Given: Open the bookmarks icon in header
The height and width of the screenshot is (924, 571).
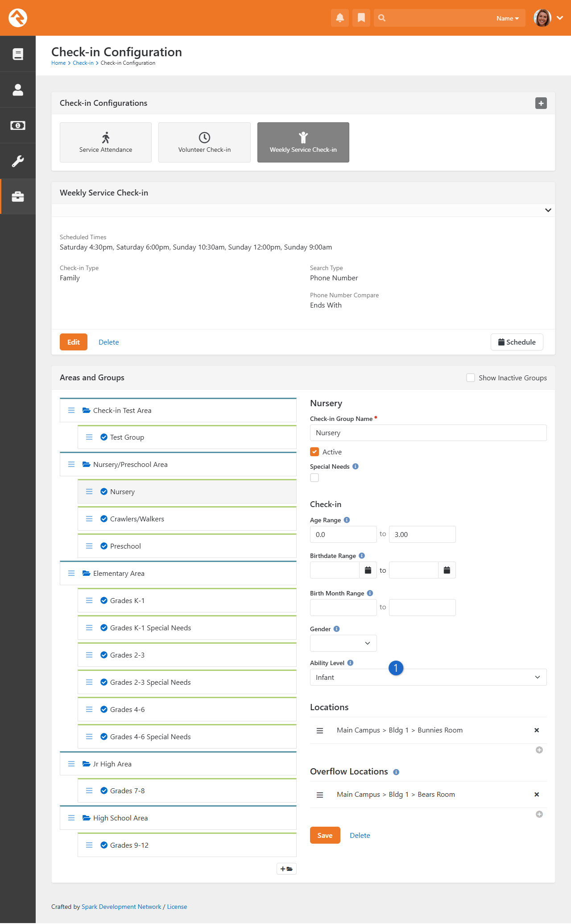Looking at the screenshot, I should coord(361,18).
